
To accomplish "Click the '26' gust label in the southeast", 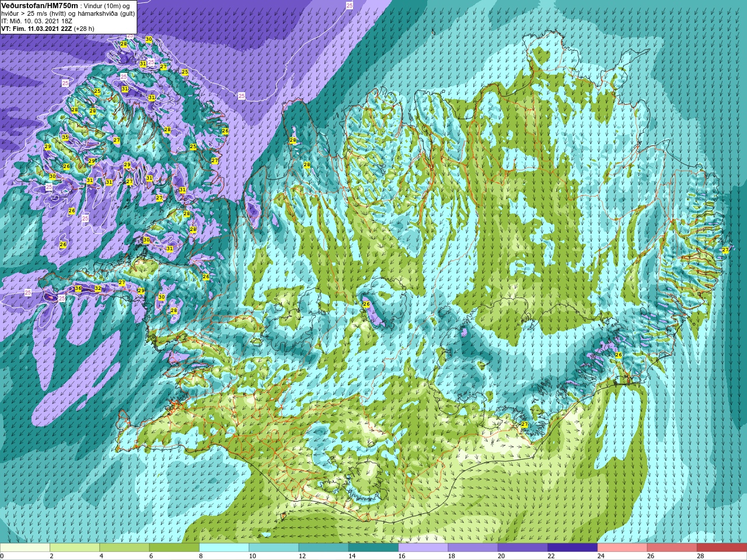I will [x=619, y=355].
